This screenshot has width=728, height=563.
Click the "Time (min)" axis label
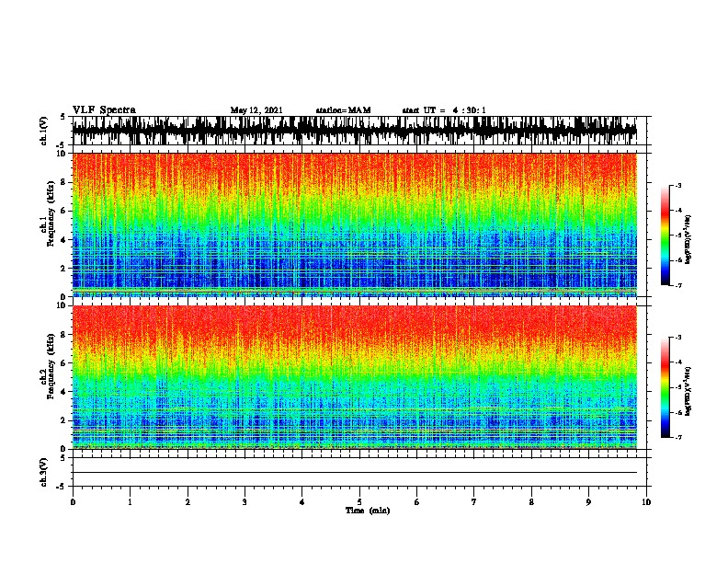(x=368, y=511)
